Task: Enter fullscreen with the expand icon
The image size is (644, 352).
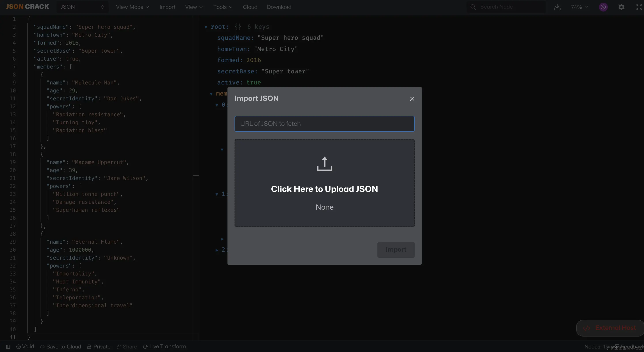Action: pyautogui.click(x=639, y=7)
